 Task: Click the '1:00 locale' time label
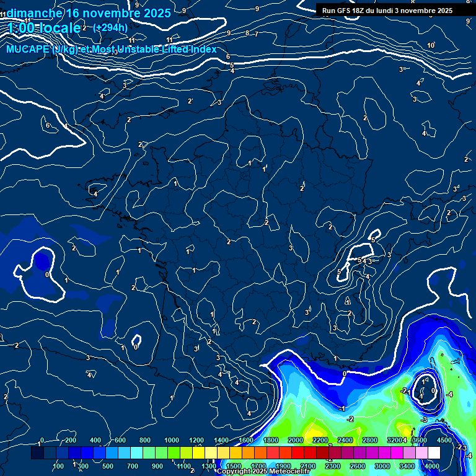point(45,28)
